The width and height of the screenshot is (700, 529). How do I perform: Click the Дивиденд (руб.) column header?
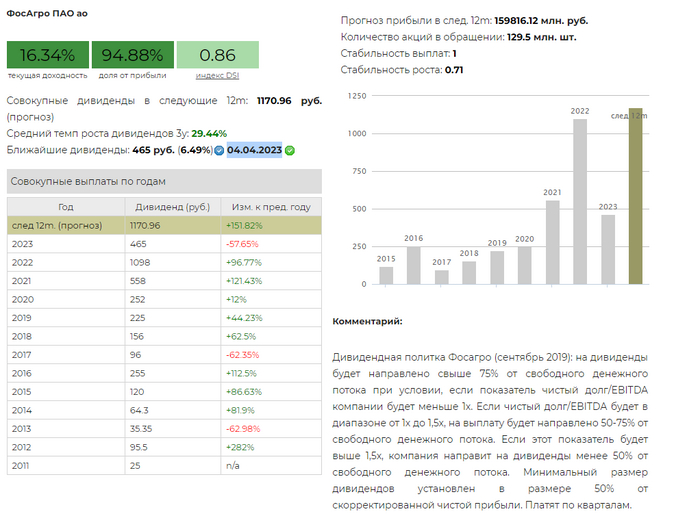[x=172, y=207]
